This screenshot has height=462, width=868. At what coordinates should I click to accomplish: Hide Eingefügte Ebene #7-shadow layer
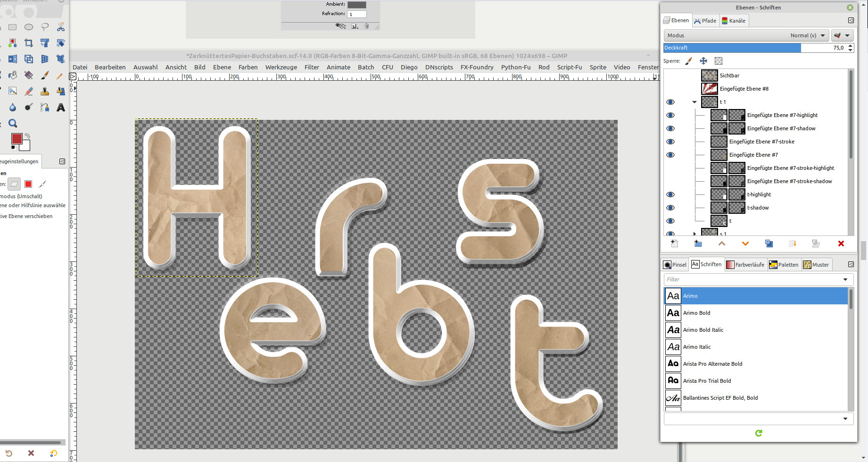tap(670, 128)
